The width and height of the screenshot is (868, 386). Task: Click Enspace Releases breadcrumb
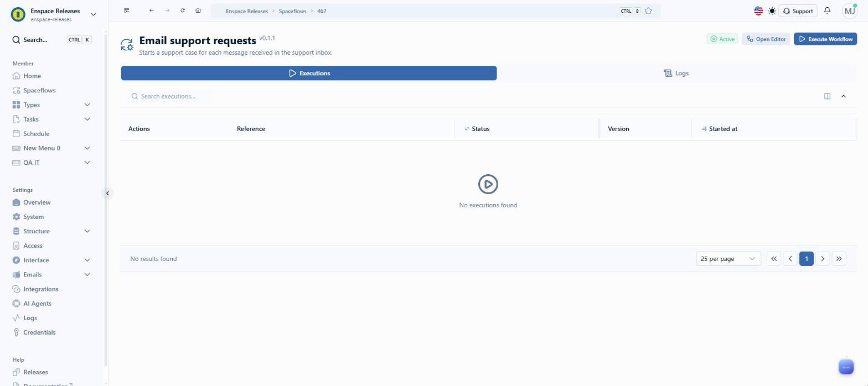pyautogui.click(x=247, y=11)
